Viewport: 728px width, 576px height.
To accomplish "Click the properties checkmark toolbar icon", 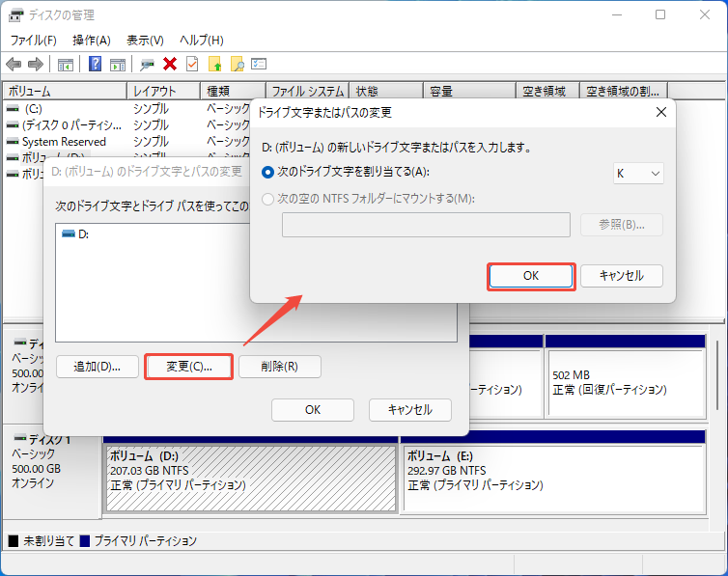I will 192,64.
